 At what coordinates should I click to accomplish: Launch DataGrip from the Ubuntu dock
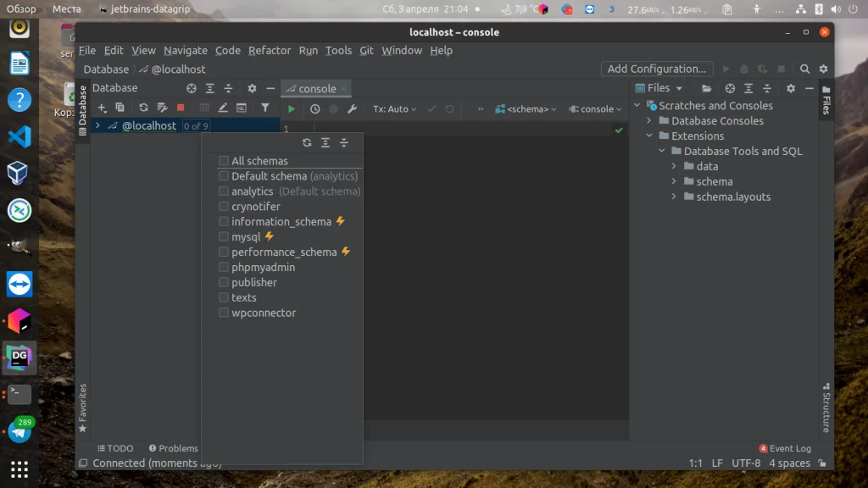pos(19,358)
